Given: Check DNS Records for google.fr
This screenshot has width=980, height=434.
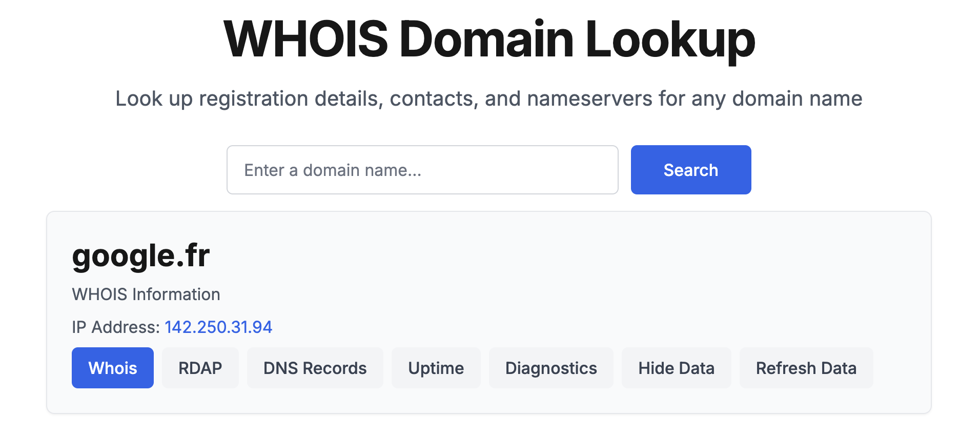Looking at the screenshot, I should pos(314,367).
